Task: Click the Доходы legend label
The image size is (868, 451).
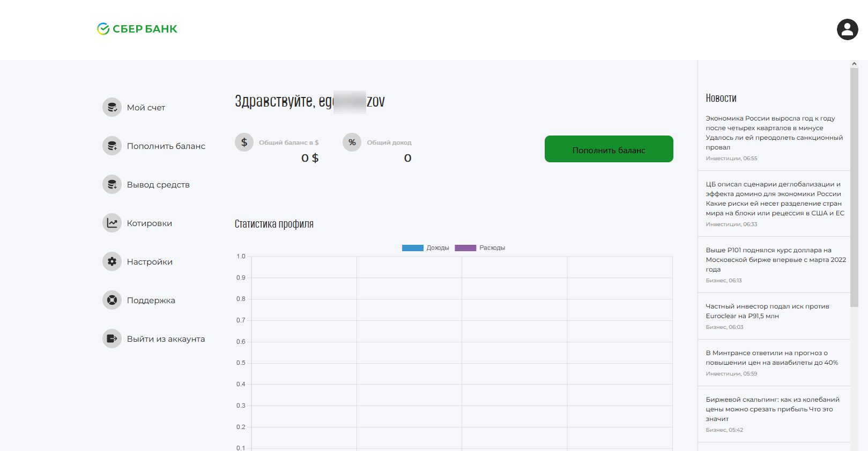Action: [438, 248]
